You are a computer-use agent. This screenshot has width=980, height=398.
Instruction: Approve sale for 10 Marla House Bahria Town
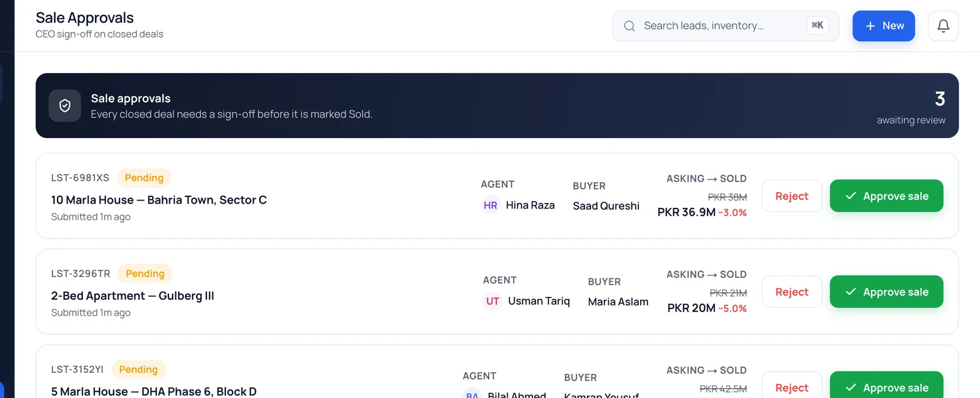[x=886, y=196]
